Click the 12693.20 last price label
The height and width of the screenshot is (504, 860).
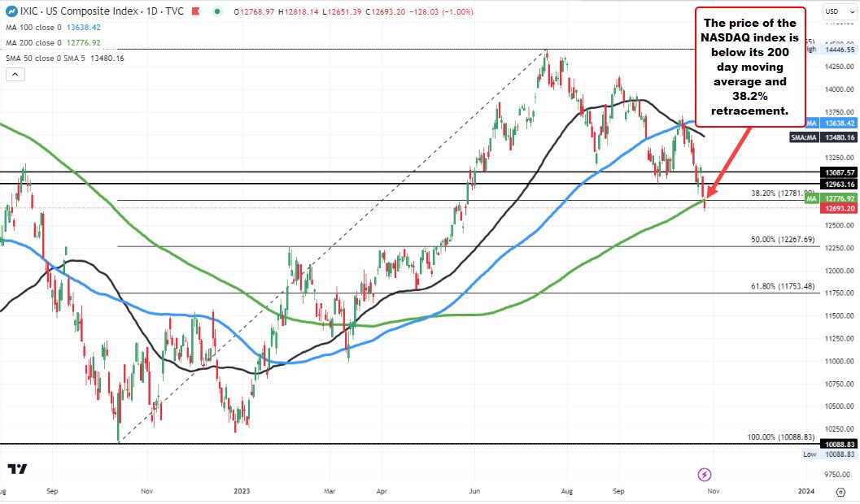pos(839,209)
